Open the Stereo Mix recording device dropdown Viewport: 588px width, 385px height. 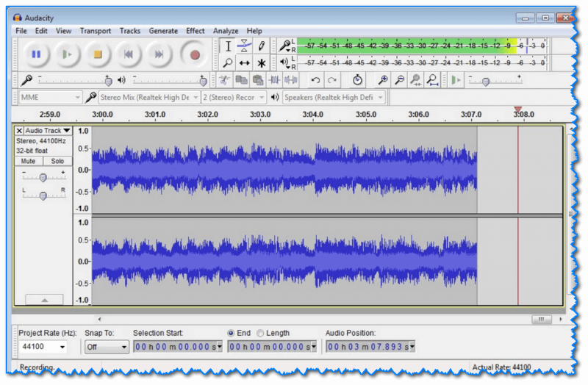pos(149,98)
